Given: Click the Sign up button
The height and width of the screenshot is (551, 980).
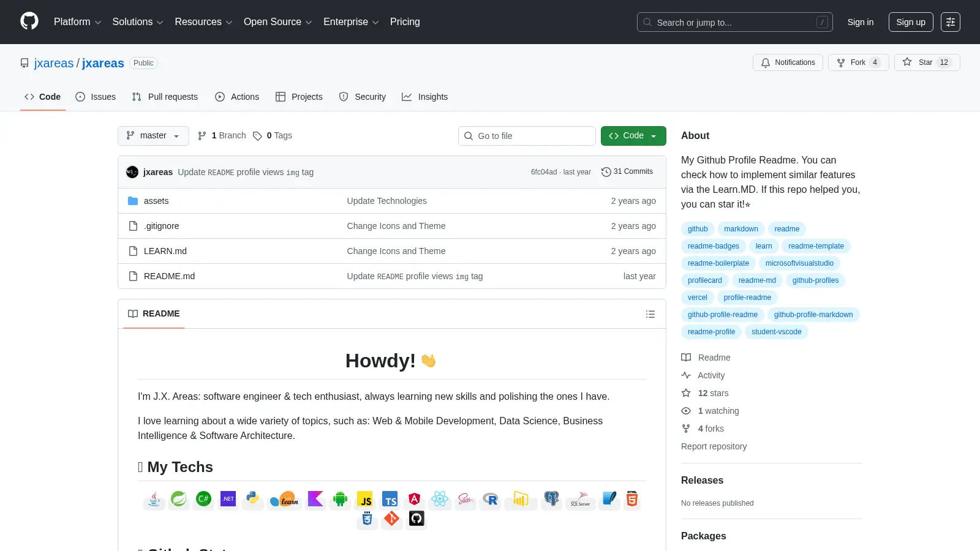Looking at the screenshot, I should [911, 22].
